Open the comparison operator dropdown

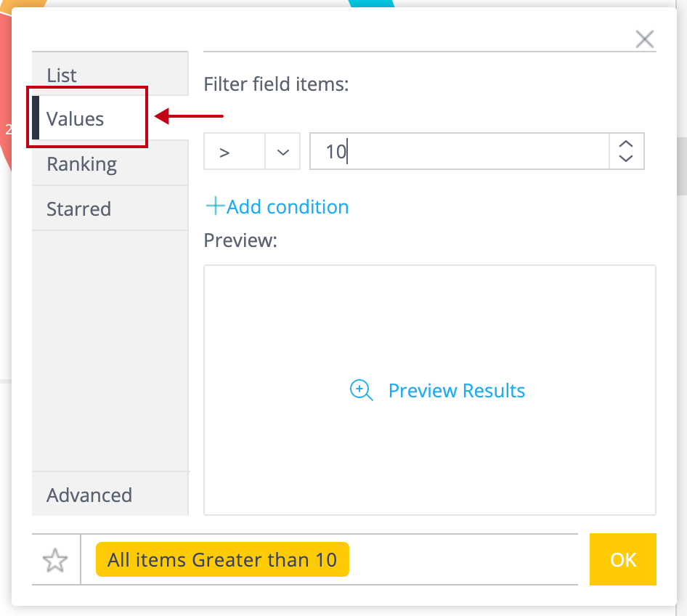(x=282, y=152)
